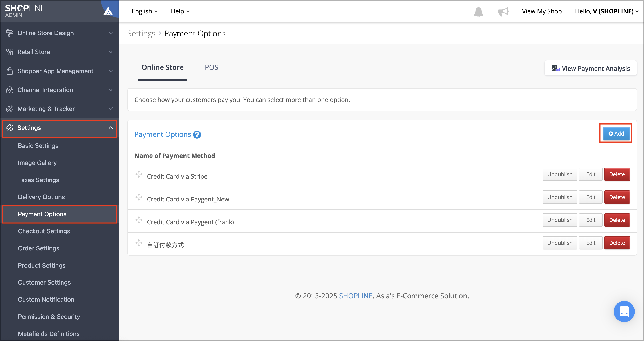Delete Credit Card via Stripe
Screen dimensions: 644x341
(617, 174)
